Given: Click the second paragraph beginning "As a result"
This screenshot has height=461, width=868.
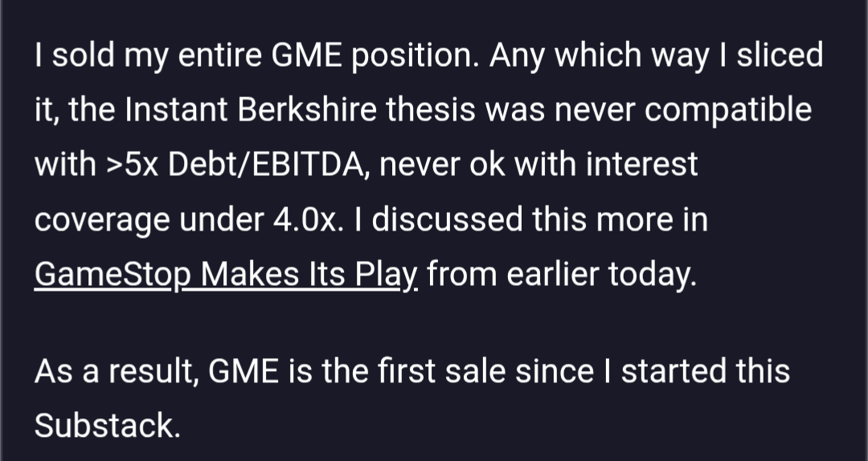Looking at the screenshot, I should (x=411, y=398).
